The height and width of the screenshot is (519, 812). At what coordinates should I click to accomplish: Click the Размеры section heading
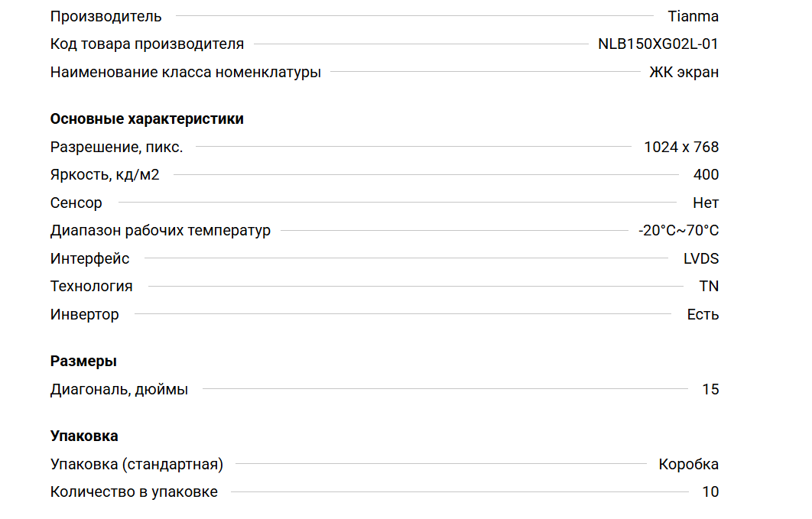point(83,362)
